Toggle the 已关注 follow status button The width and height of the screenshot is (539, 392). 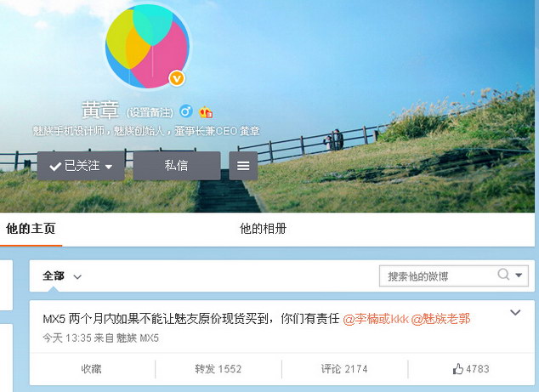[81, 166]
